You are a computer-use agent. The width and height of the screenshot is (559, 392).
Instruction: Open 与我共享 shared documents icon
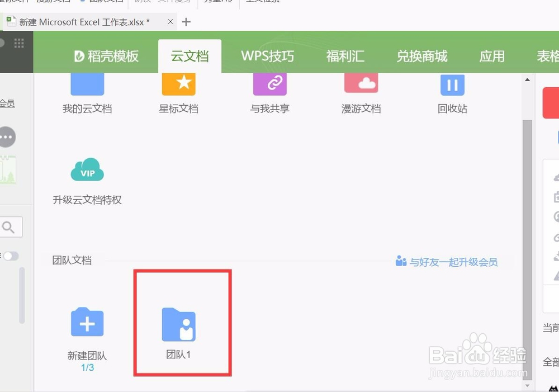tap(270, 84)
